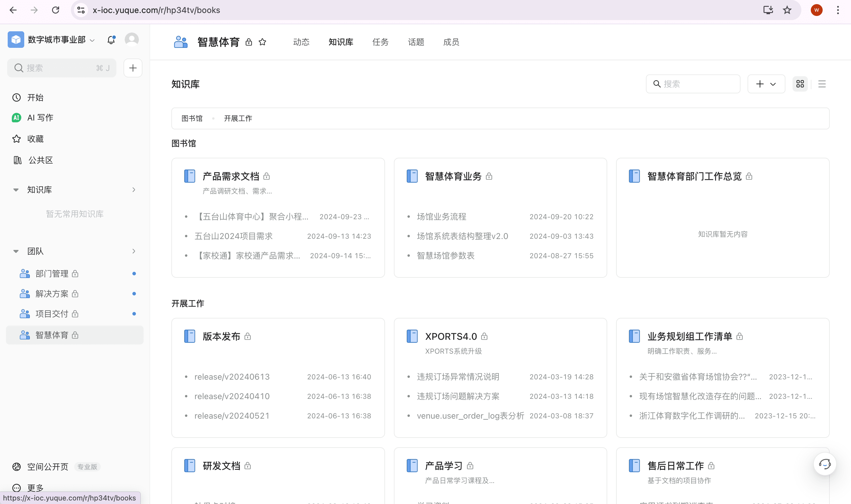This screenshot has width=851, height=504.
Task: Toggle the favorite star beside 智慧体育 title
Action: (262, 42)
